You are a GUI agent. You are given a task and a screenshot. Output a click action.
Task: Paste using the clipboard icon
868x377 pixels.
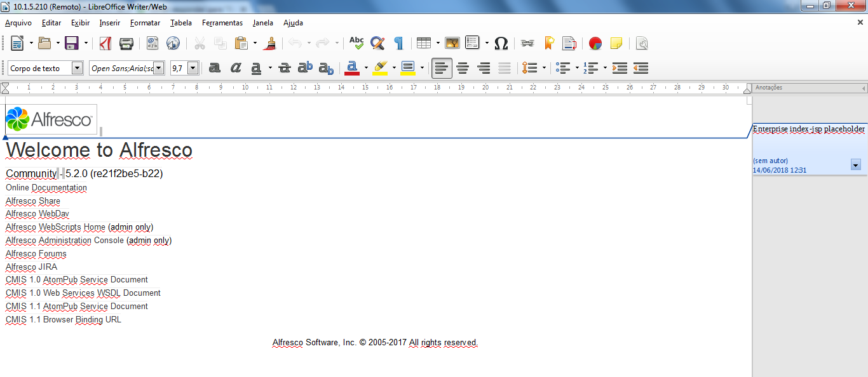coord(241,43)
